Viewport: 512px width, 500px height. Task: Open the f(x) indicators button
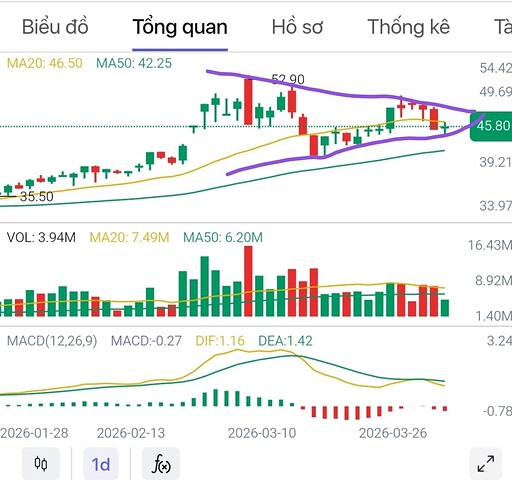pyautogui.click(x=161, y=464)
